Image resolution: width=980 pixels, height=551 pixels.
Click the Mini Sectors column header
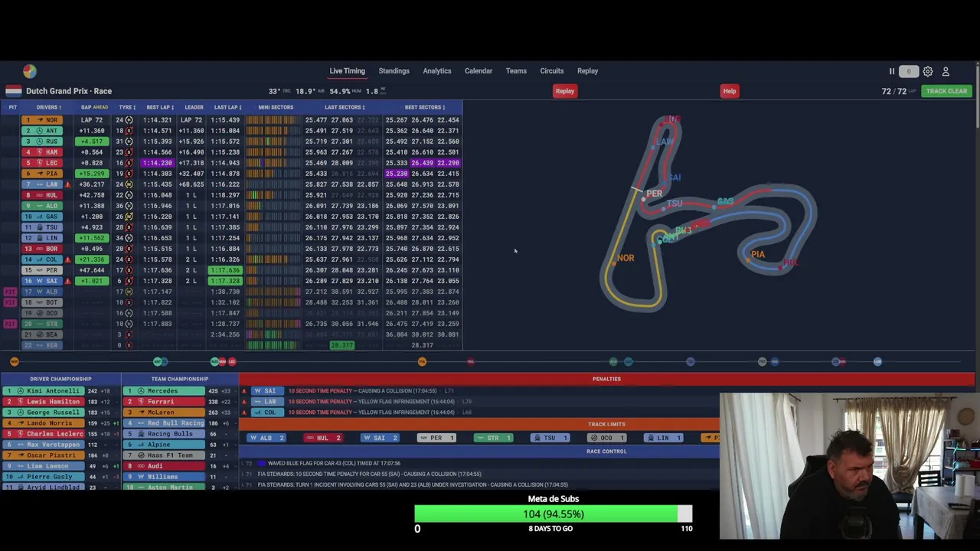(276, 107)
